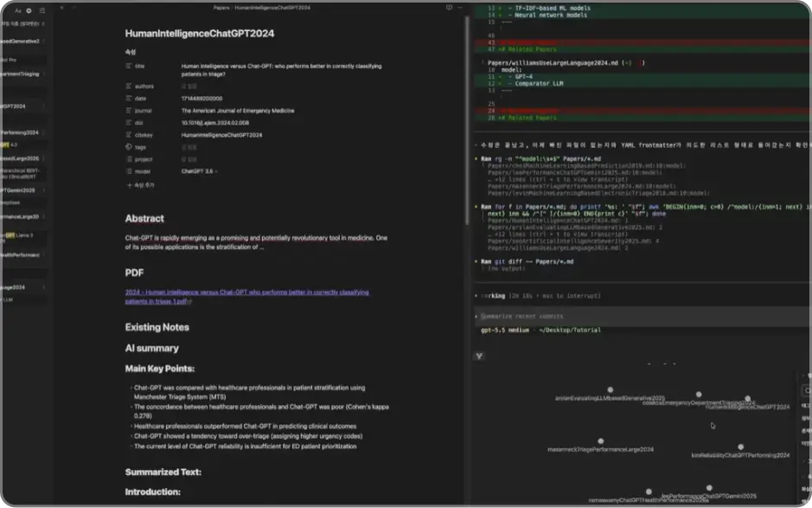
Task: Click the Papers breadcrumb folder
Action: point(221,8)
